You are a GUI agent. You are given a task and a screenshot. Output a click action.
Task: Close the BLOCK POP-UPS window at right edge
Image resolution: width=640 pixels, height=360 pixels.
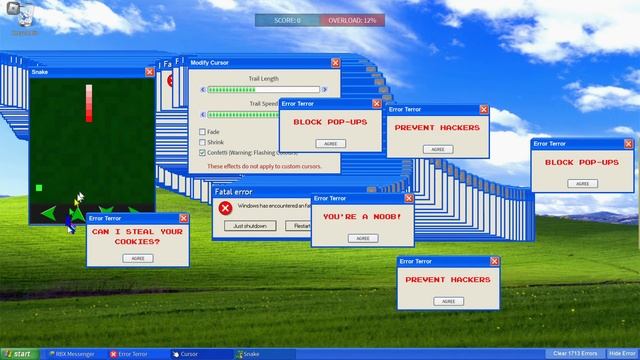click(x=629, y=144)
